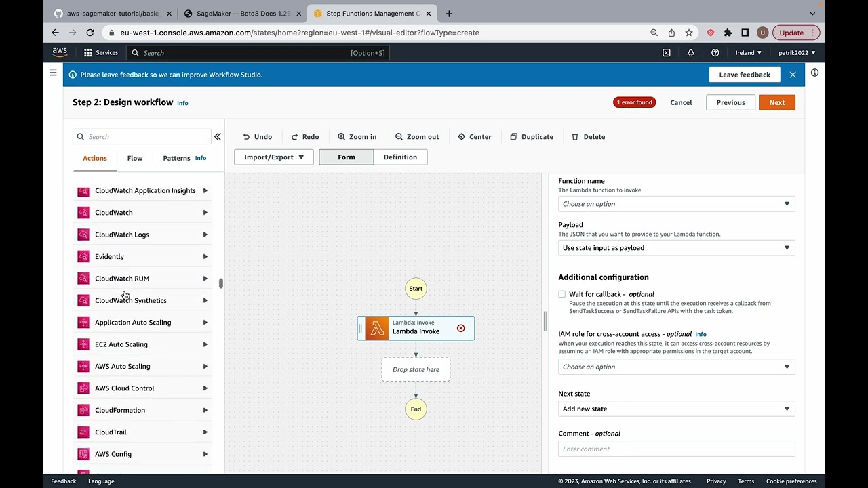Click Delete in the canvas toolbar
The width and height of the screenshot is (868, 488).
(588, 137)
